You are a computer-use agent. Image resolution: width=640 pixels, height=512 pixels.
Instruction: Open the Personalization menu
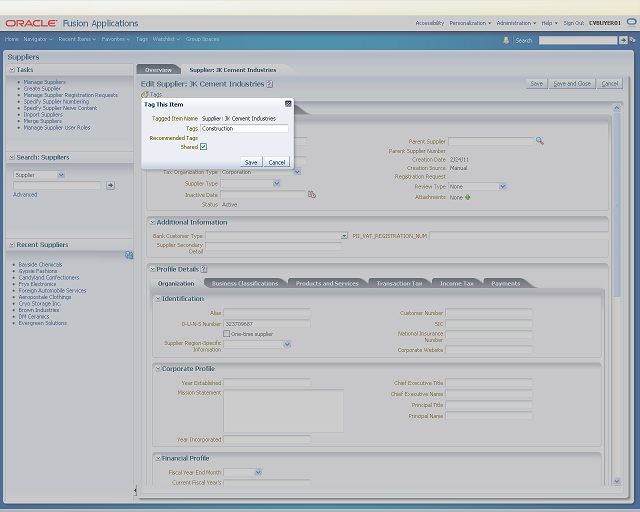tap(470, 23)
